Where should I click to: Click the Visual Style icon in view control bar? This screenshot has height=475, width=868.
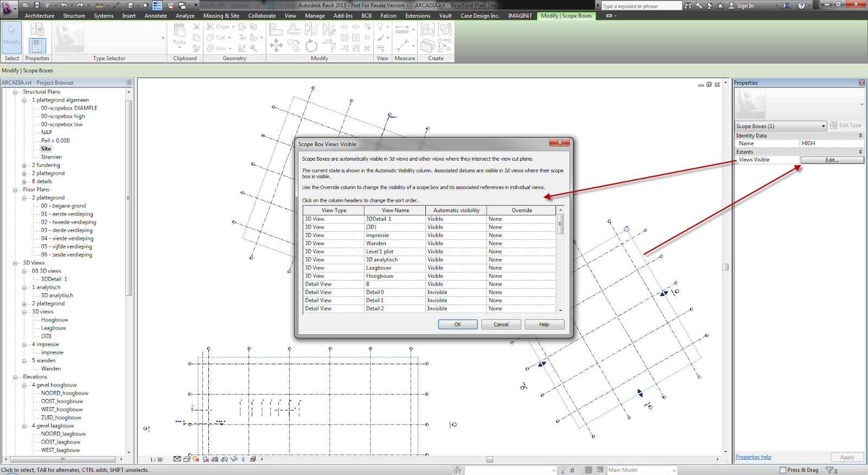[187, 459]
